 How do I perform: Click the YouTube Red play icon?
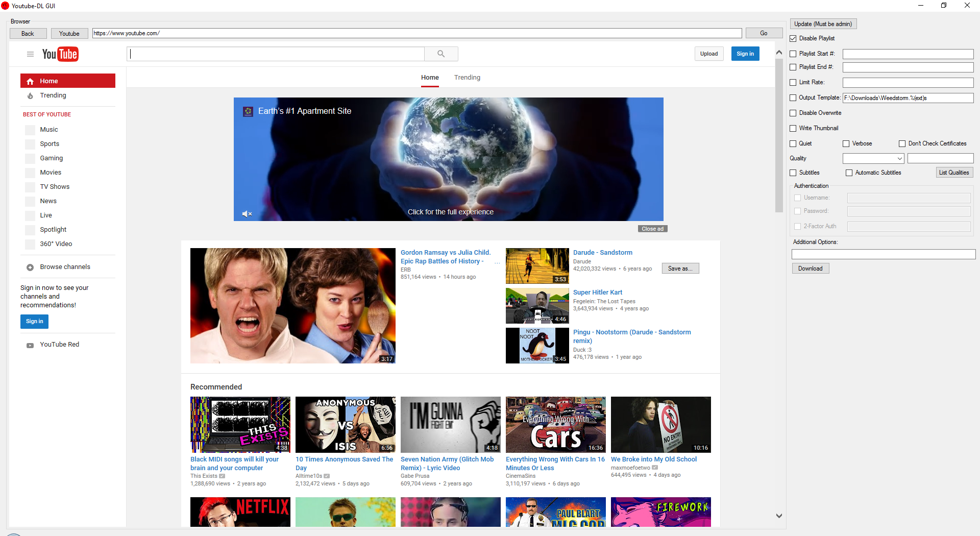tap(30, 345)
